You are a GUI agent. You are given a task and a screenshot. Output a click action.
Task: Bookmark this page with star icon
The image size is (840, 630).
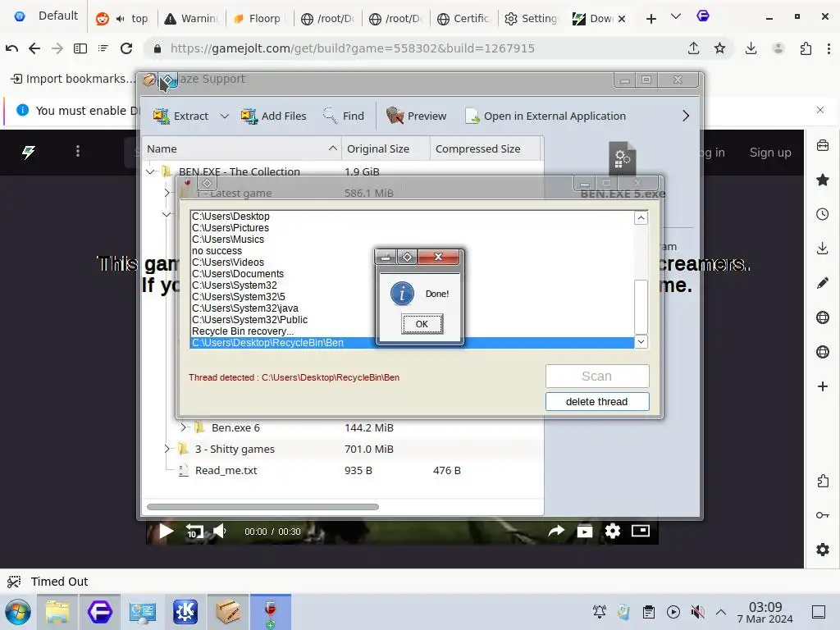click(720, 48)
